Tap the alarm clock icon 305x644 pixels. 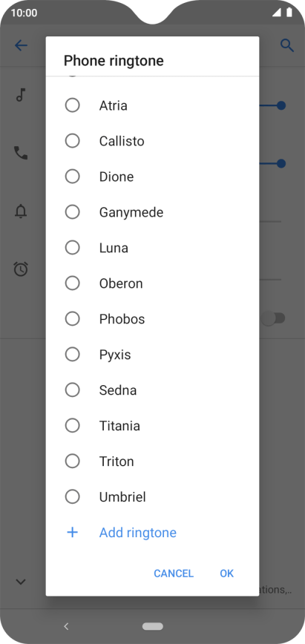tap(21, 269)
